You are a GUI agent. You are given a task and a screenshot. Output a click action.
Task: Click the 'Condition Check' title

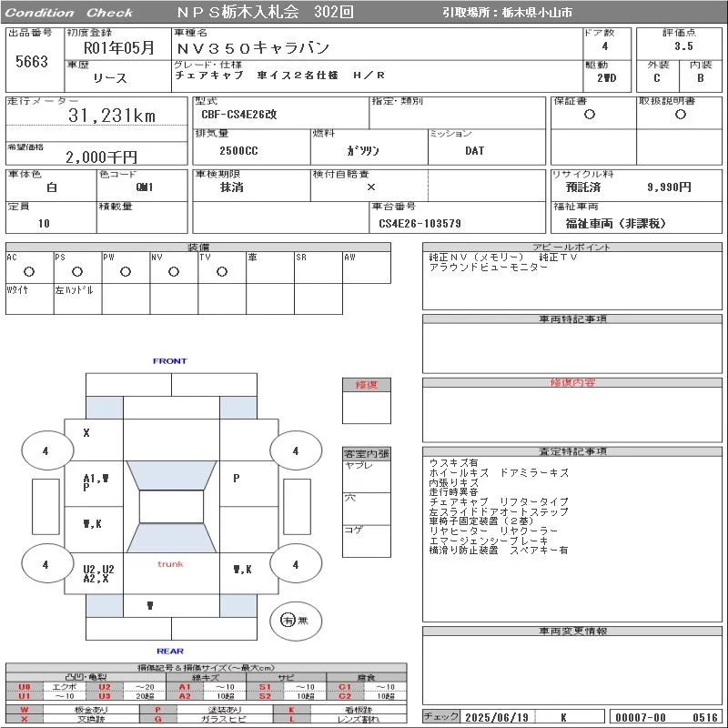click(x=69, y=13)
